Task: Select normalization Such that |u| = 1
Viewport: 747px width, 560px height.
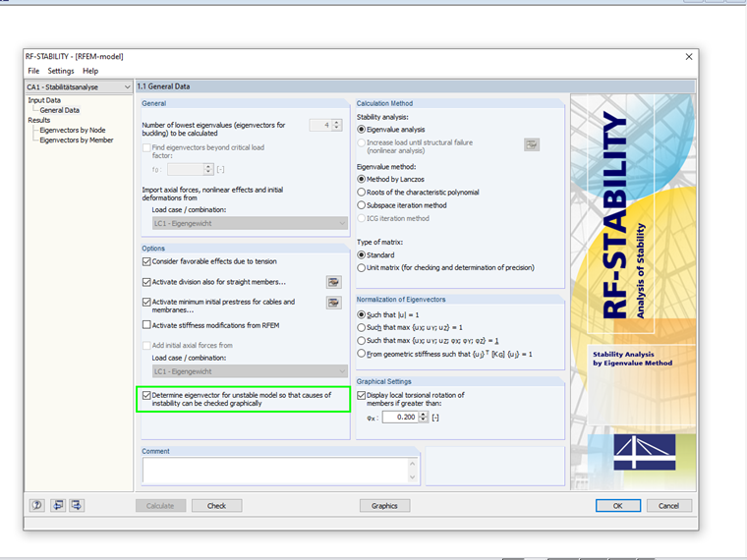Action: pos(361,314)
